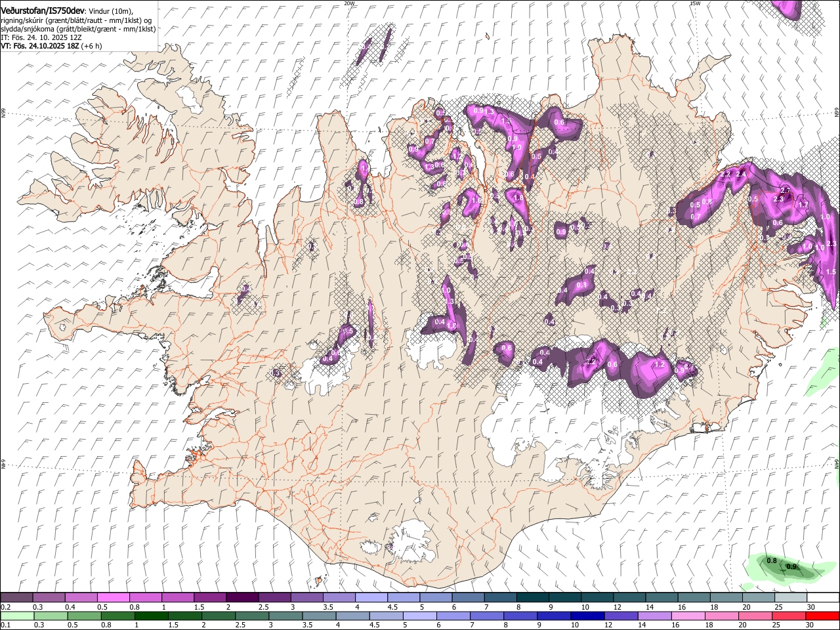Image resolution: width=840 pixels, height=630 pixels.
Task: Pick the darkest green rain swatch for 1–1.5
Action: (x=151, y=616)
